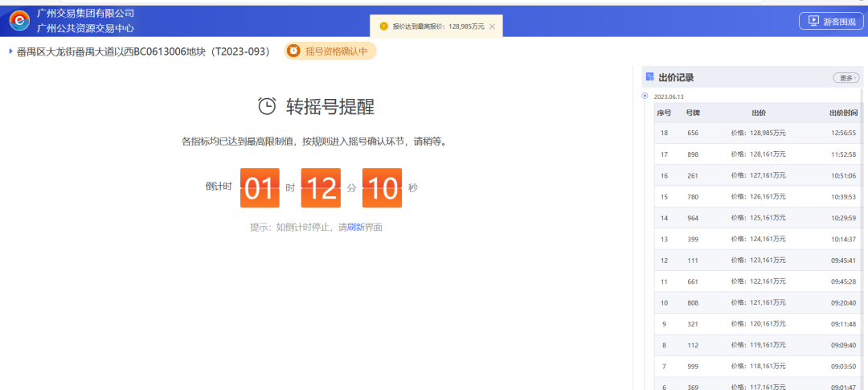Click the seconds countdown tile showing 10
The width and height of the screenshot is (868, 390).
pyautogui.click(x=382, y=188)
